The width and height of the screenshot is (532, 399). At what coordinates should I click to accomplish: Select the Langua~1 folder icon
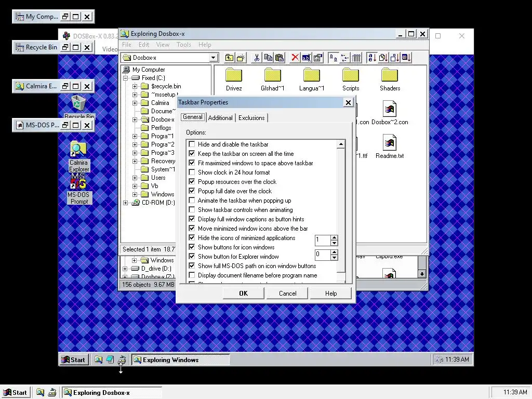click(312, 75)
